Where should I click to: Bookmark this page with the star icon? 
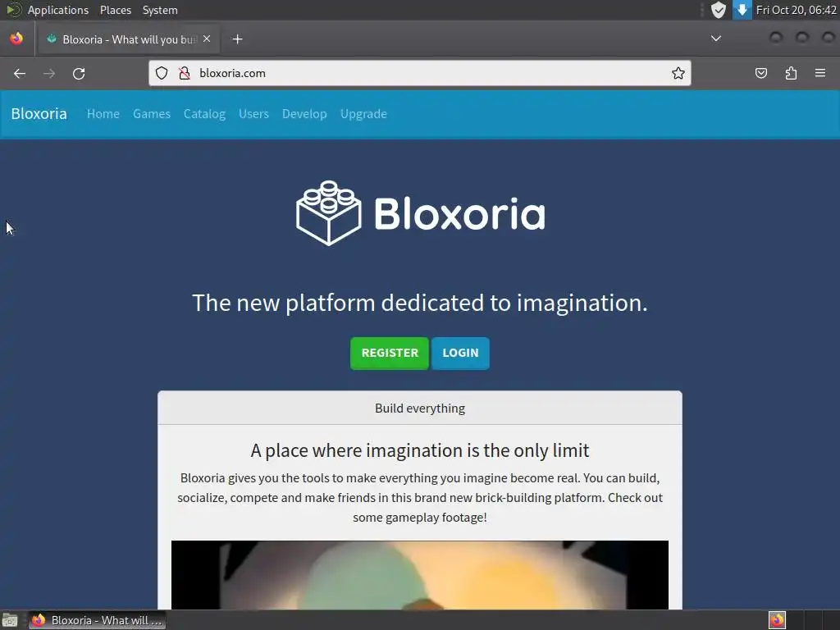pyautogui.click(x=678, y=73)
